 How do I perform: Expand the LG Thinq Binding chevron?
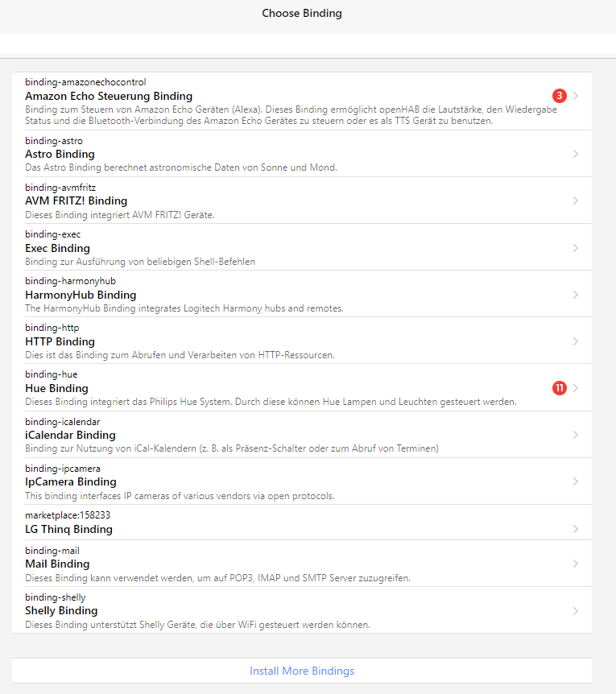point(576,529)
